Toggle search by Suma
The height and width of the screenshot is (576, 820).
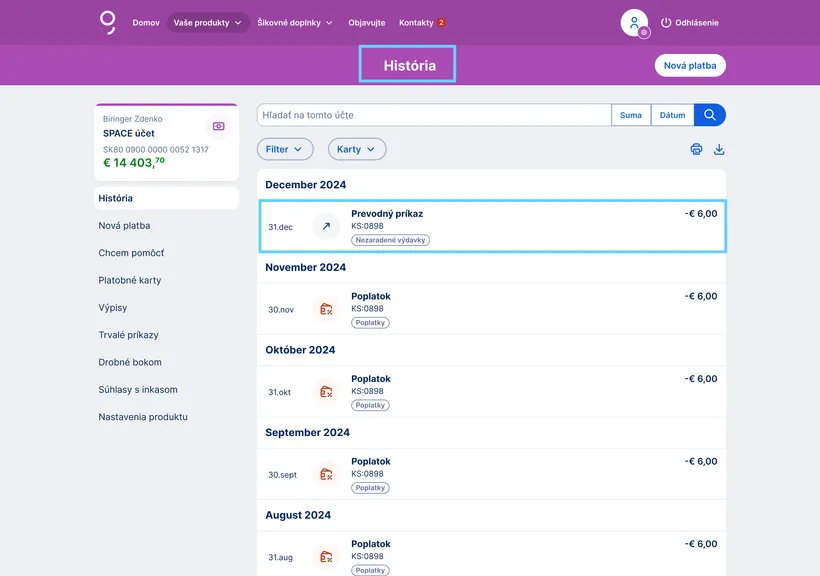(631, 115)
